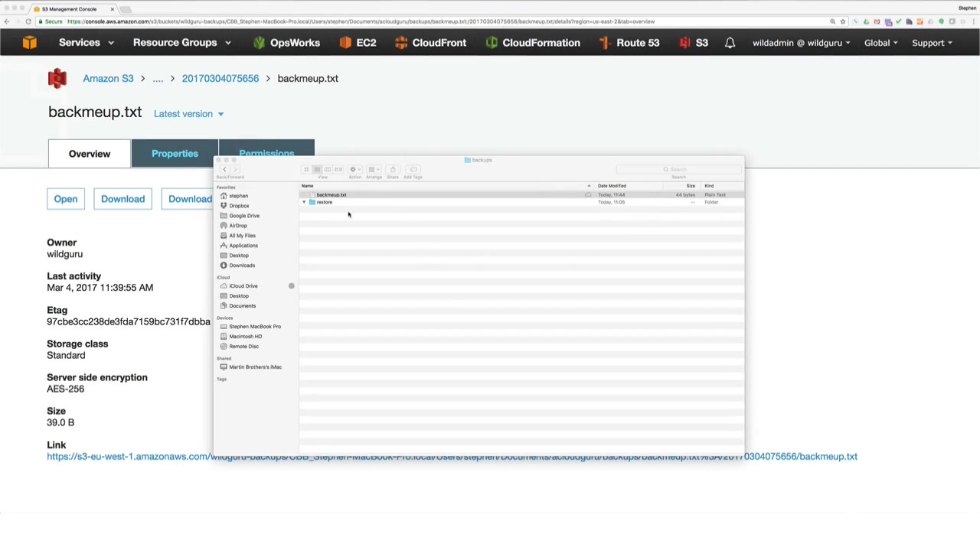Select Stephen MacBook Pro under Devices
This screenshot has width=980, height=551.
254,327
